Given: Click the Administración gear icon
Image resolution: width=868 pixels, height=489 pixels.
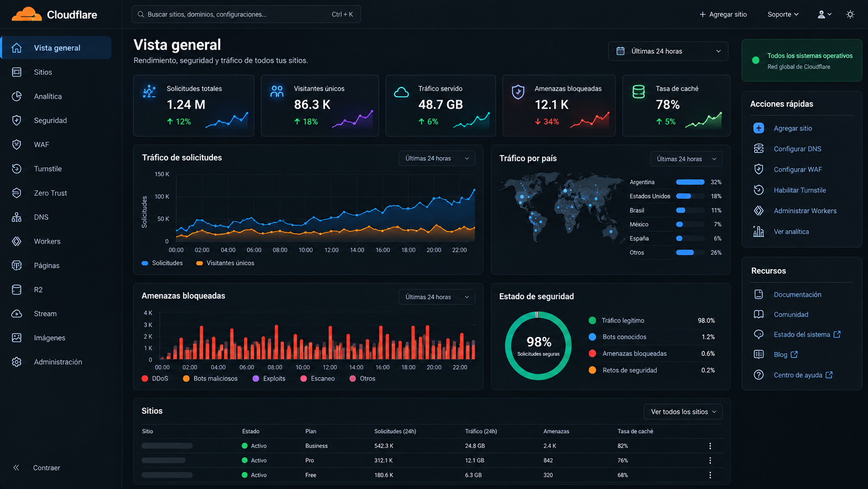Looking at the screenshot, I should coord(17,362).
